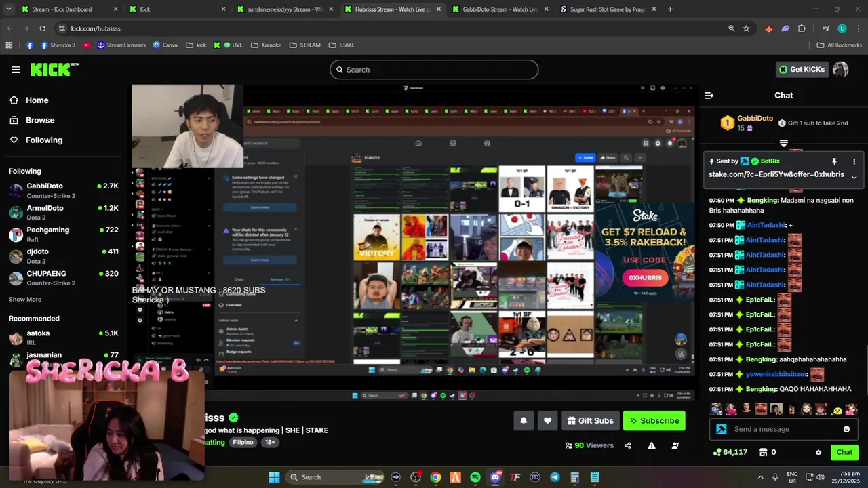
Task: Open Telegram from the taskbar
Action: [555, 477]
